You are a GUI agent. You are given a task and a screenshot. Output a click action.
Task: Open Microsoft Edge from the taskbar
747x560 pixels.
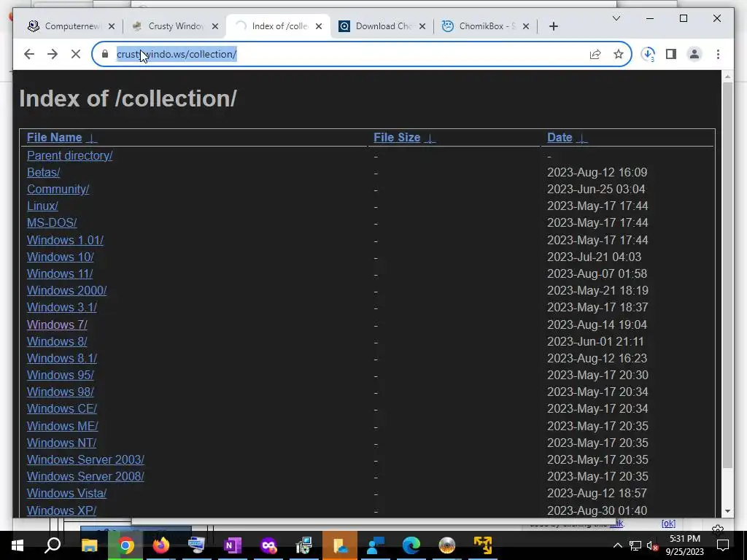tap(411, 545)
